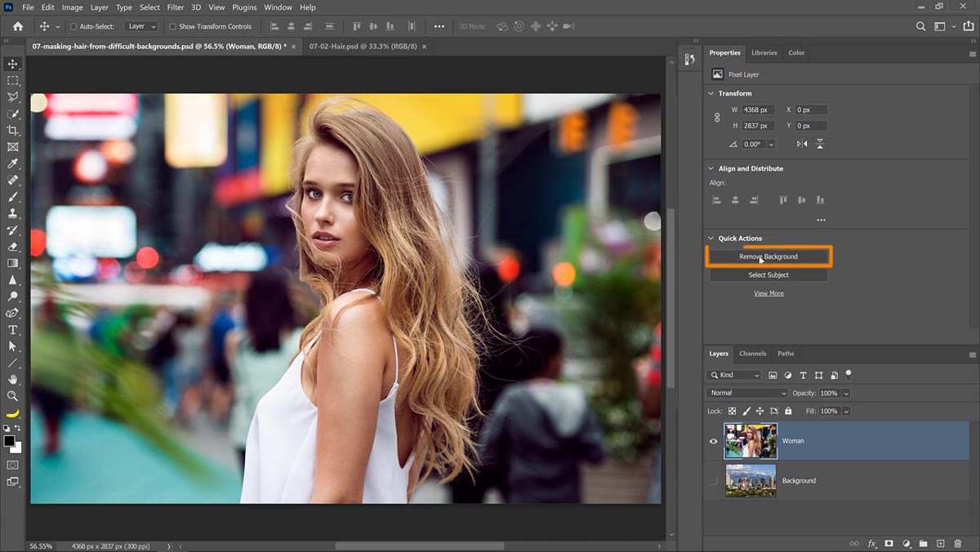
Task: Select the Pen tool
Action: (12, 313)
